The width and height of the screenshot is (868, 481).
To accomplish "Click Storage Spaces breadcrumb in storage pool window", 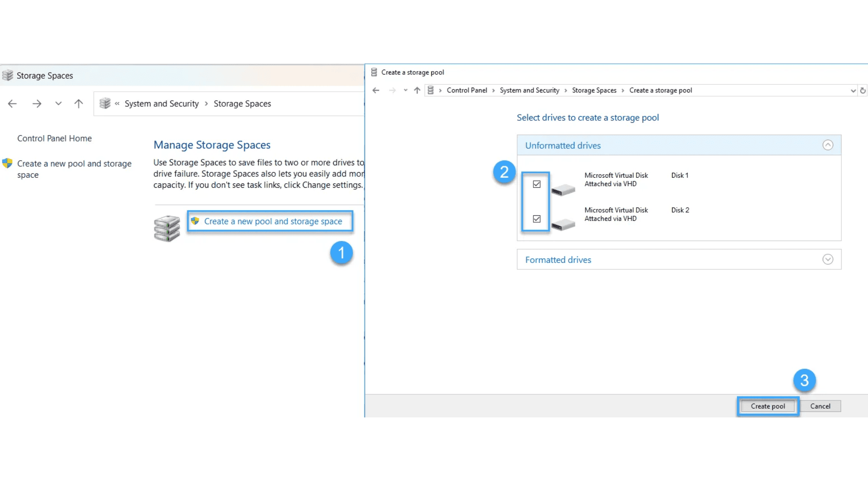I will [594, 90].
